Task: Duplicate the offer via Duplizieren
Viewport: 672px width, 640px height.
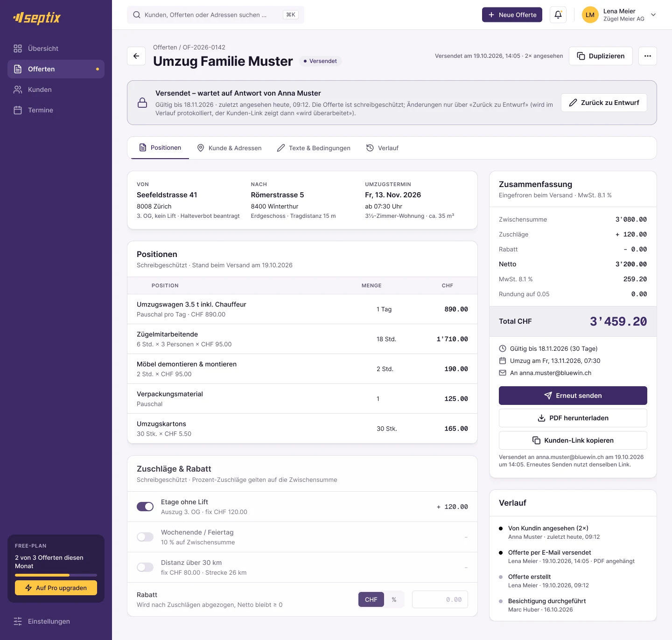Action: [601, 56]
